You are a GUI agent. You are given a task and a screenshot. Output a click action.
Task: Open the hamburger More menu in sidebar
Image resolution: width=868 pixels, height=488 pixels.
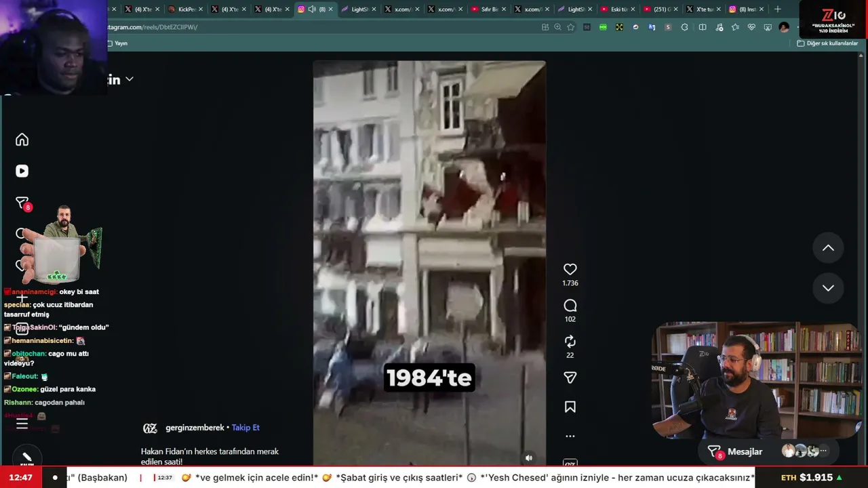[x=22, y=424]
